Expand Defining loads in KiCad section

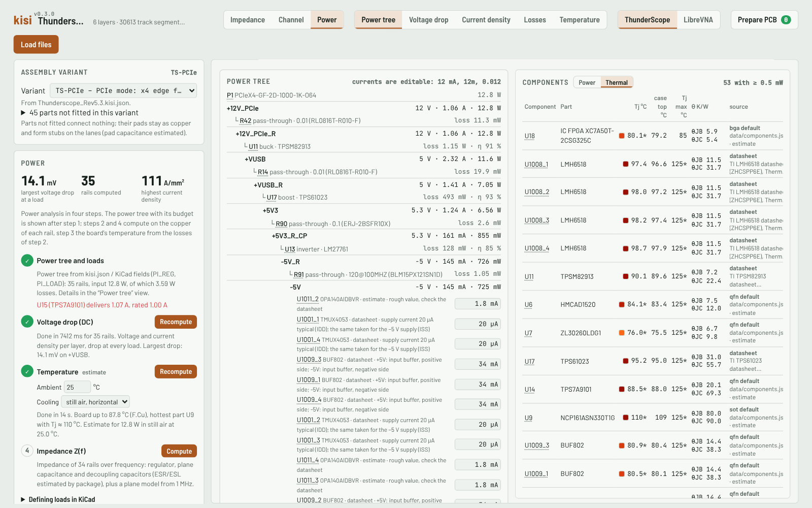[x=58, y=499]
